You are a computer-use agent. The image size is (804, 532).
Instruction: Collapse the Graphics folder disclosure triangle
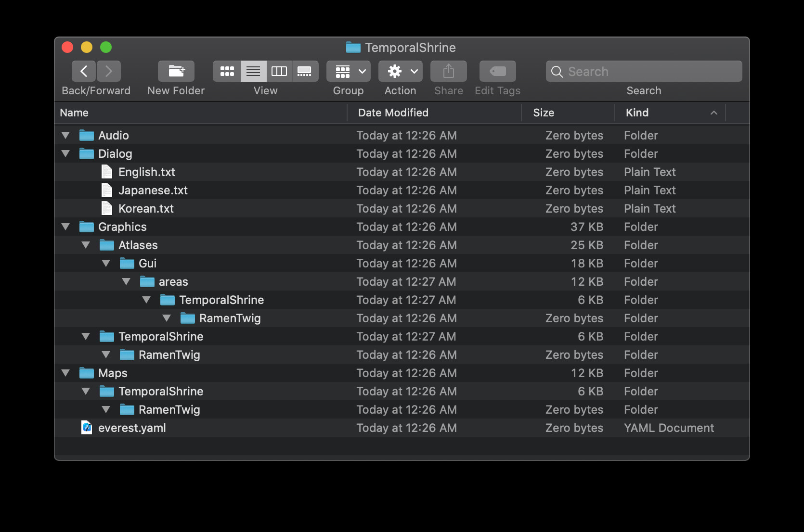coord(65,227)
